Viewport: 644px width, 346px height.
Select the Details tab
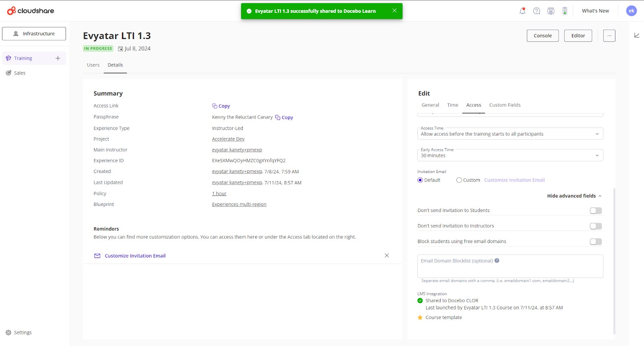pos(116,65)
